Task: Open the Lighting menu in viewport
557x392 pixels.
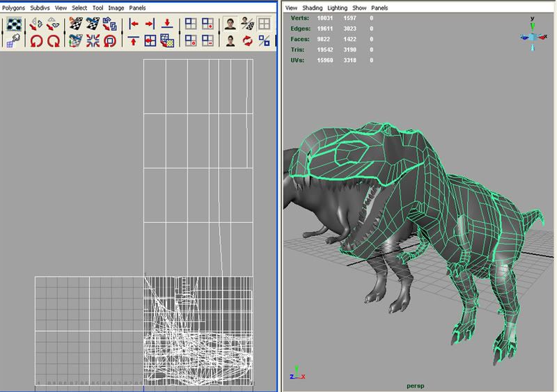Action: pos(337,7)
